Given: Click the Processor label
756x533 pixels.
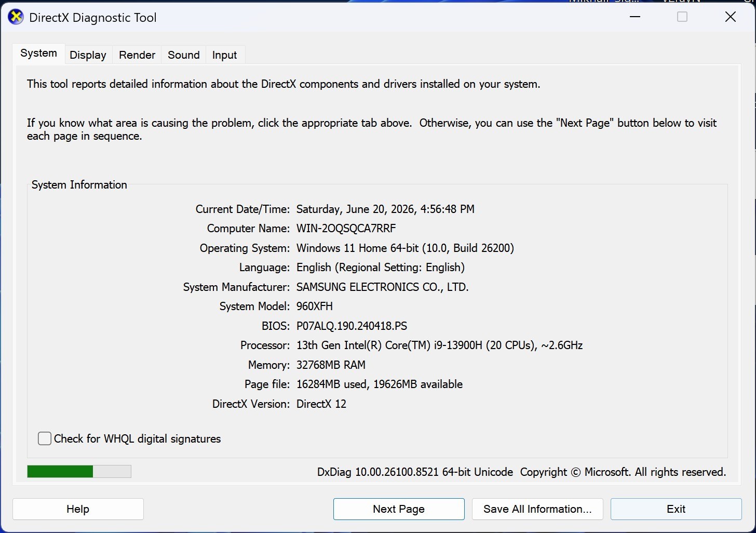Looking at the screenshot, I should coord(265,345).
